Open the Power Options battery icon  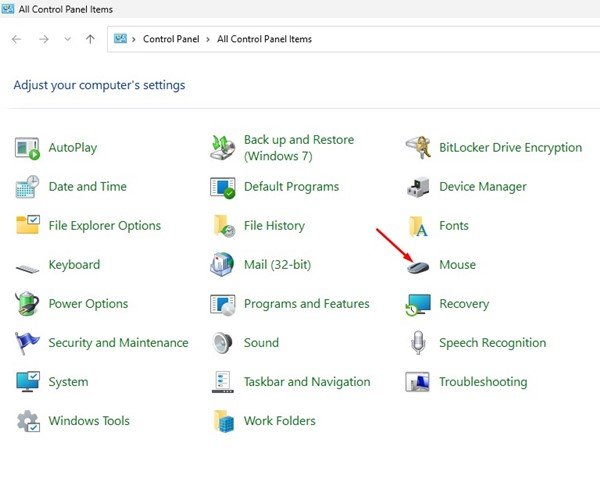pyautogui.click(x=27, y=304)
